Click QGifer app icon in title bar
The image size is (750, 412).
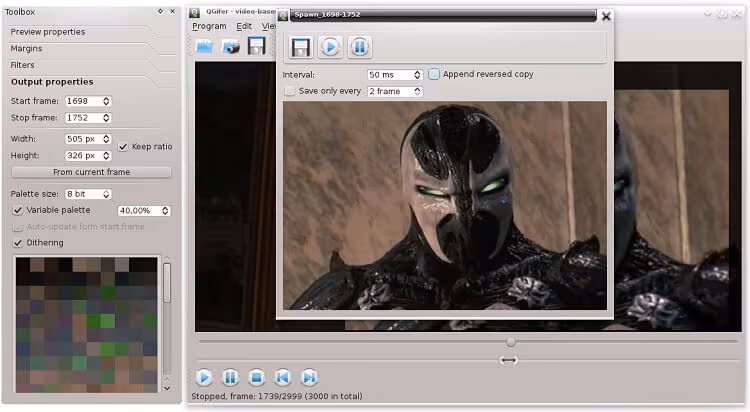pyautogui.click(x=194, y=12)
